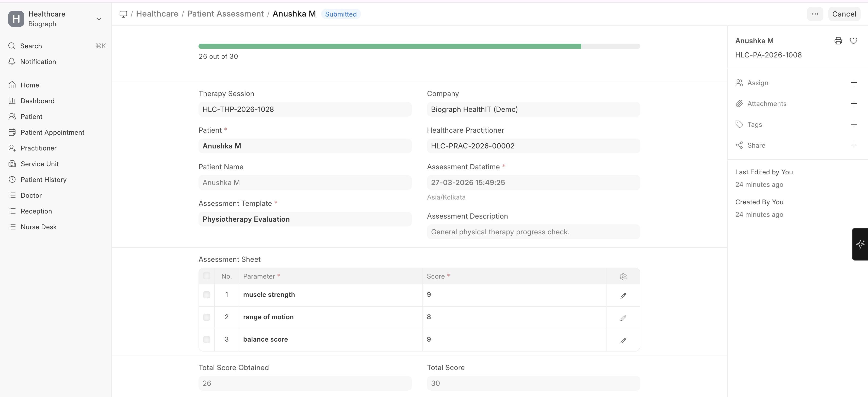Open the AI sparkle assistant button
868x397 pixels.
860,244
